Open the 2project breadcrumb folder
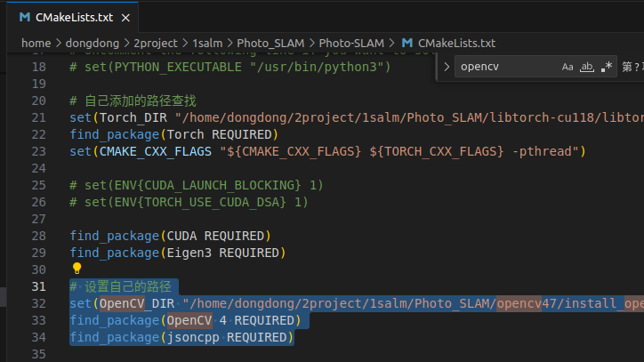Screen dimensions: 644x362 click(x=156, y=44)
